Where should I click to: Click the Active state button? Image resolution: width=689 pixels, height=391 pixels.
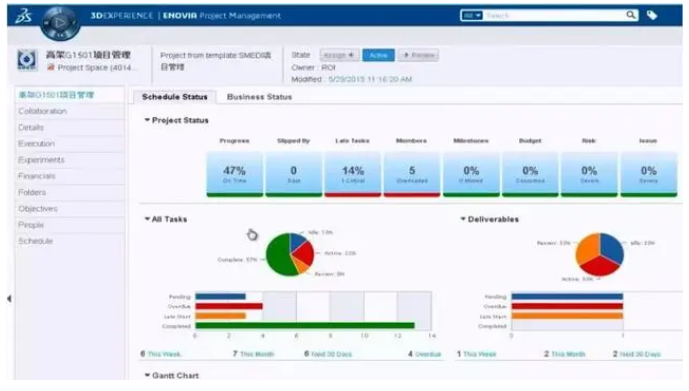[x=378, y=55]
